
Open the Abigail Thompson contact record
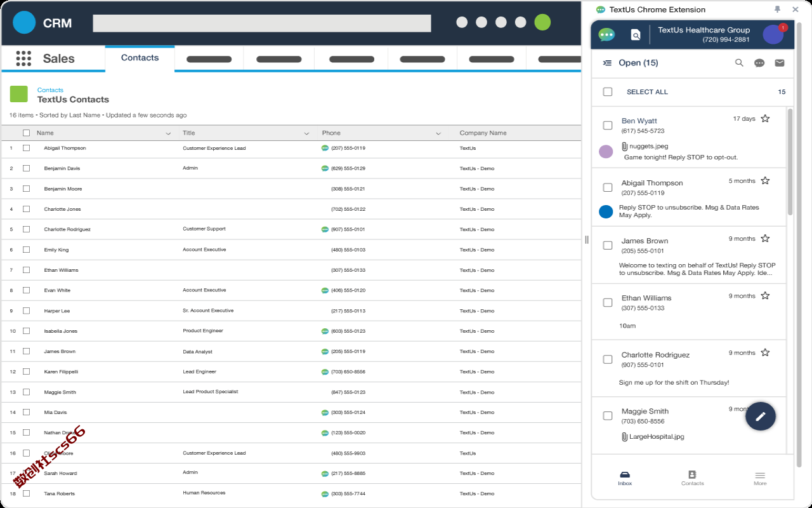[x=65, y=148]
